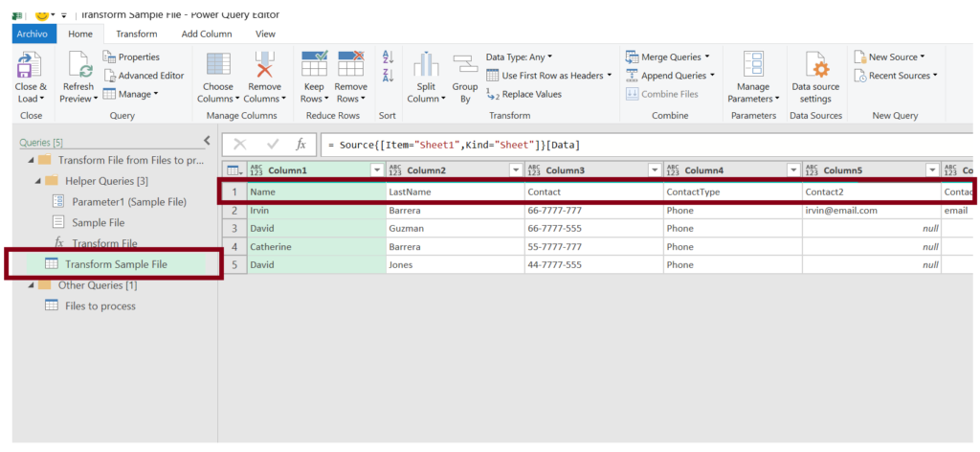The height and width of the screenshot is (452, 980).
Task: Open the Manage dropdown in the Query group
Action: point(131,95)
